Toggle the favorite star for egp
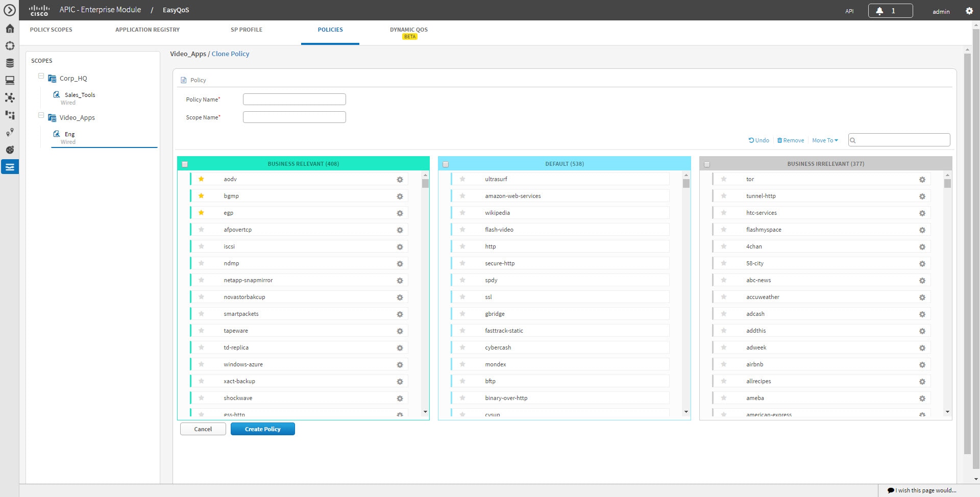This screenshot has height=497, width=980. (x=201, y=212)
